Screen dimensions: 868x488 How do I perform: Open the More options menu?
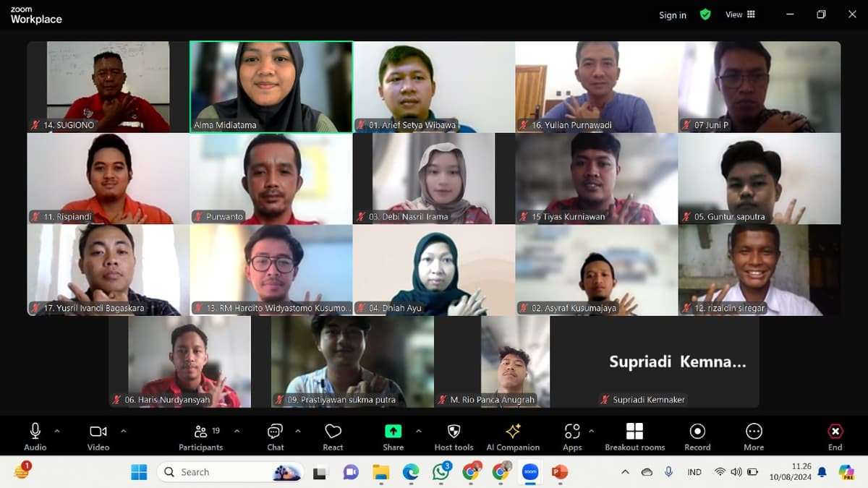[754, 437]
